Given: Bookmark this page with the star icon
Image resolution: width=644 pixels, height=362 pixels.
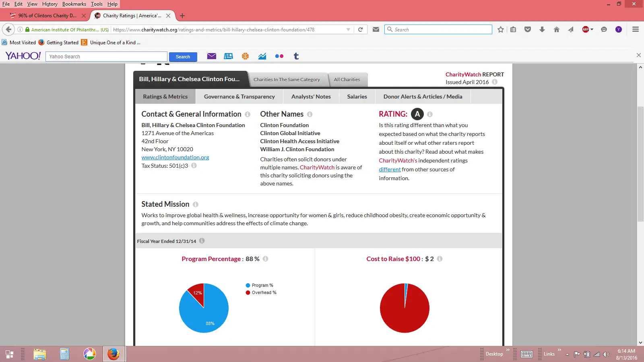Looking at the screenshot, I should [500, 29].
